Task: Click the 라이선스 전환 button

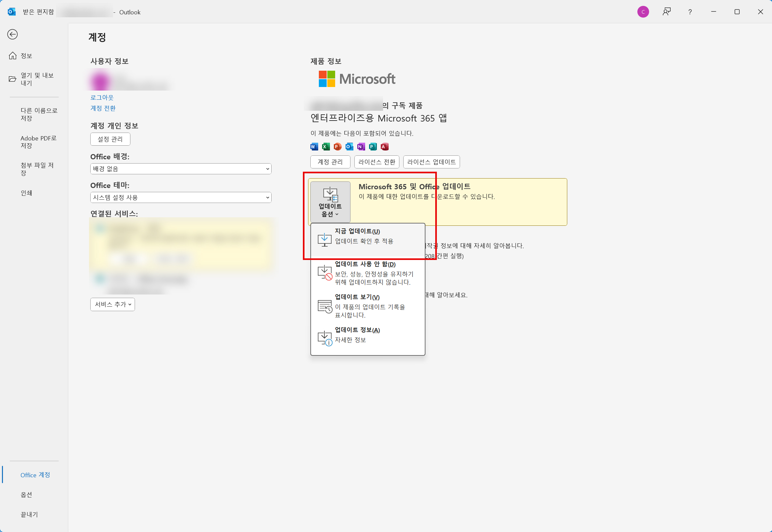Action: pyautogui.click(x=377, y=162)
